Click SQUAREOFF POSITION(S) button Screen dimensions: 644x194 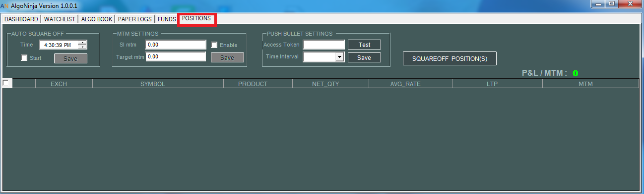(x=450, y=58)
